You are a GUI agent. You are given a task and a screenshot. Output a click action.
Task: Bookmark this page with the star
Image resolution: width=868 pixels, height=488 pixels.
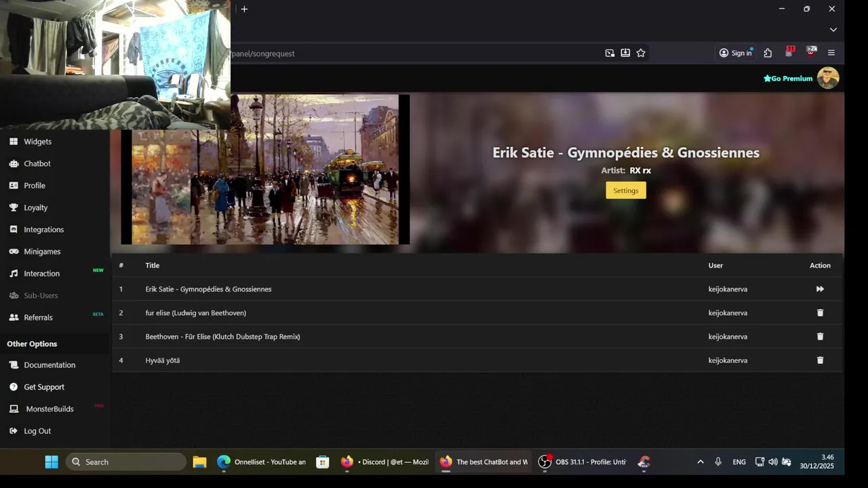click(x=641, y=53)
